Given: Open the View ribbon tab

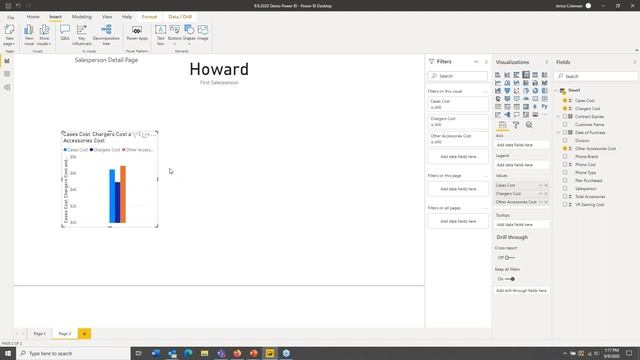Looking at the screenshot, I should 107,17.
